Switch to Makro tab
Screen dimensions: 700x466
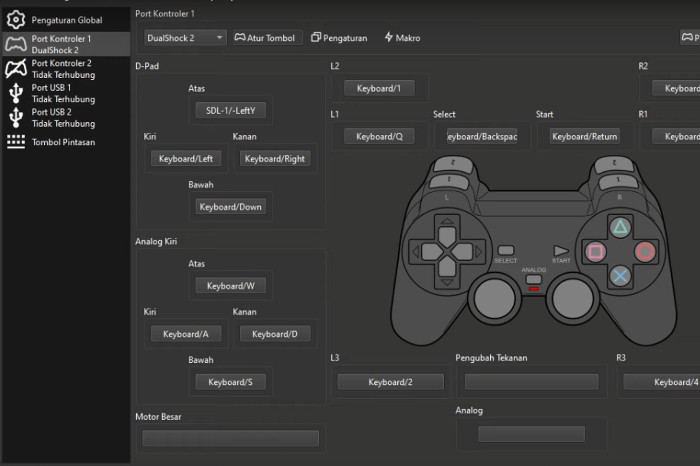[402, 38]
